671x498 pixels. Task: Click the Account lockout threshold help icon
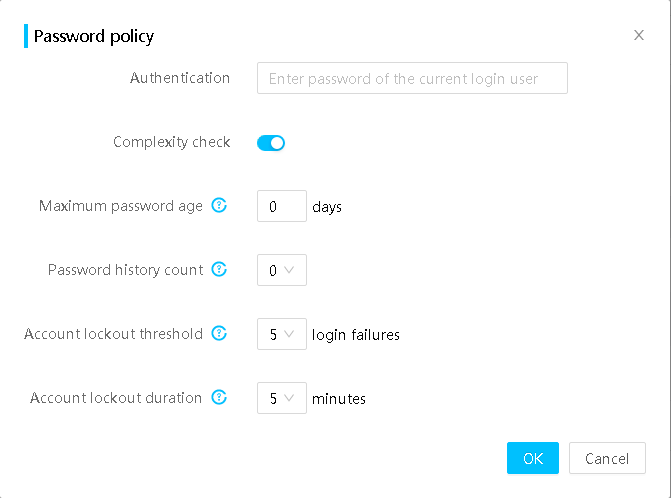coord(219,333)
